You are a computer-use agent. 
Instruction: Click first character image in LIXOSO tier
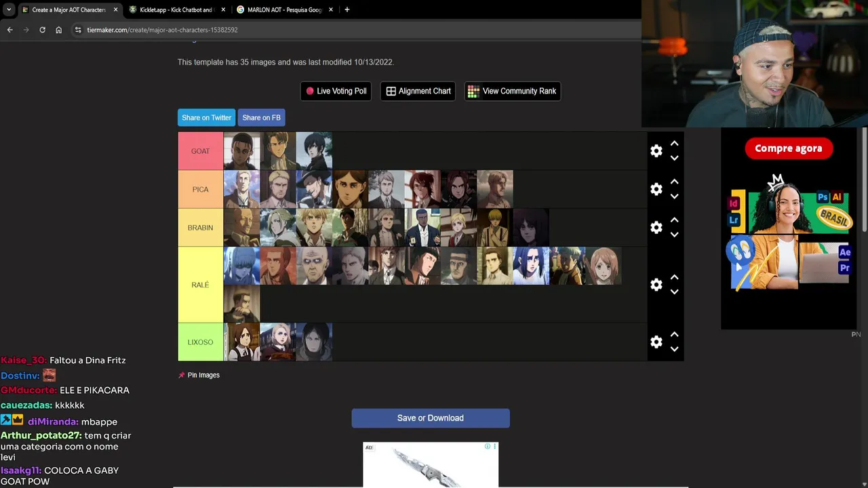click(x=241, y=342)
